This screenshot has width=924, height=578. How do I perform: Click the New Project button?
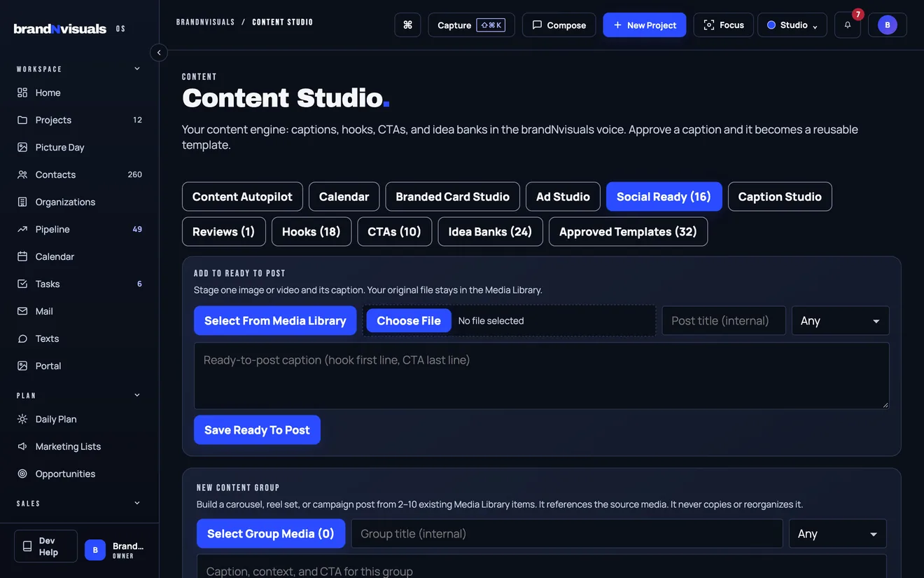pos(645,25)
